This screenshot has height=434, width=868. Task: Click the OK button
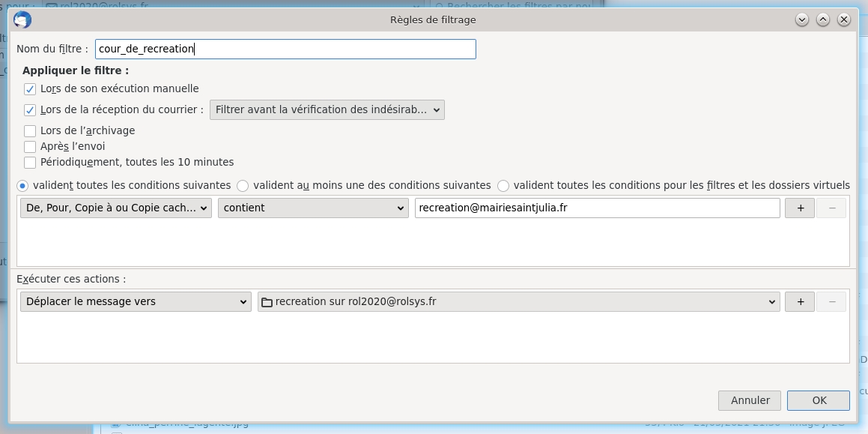(818, 401)
